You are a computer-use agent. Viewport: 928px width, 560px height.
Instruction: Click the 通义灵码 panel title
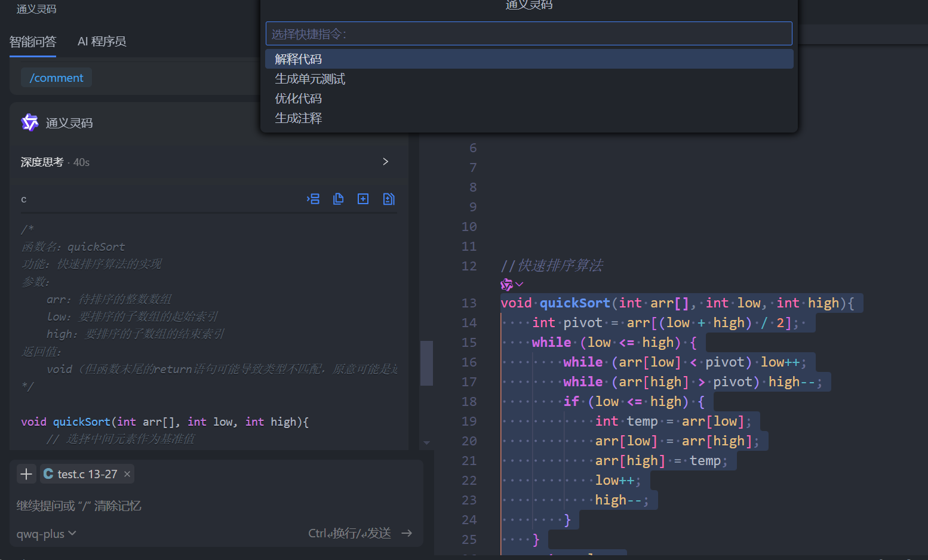(x=36, y=9)
